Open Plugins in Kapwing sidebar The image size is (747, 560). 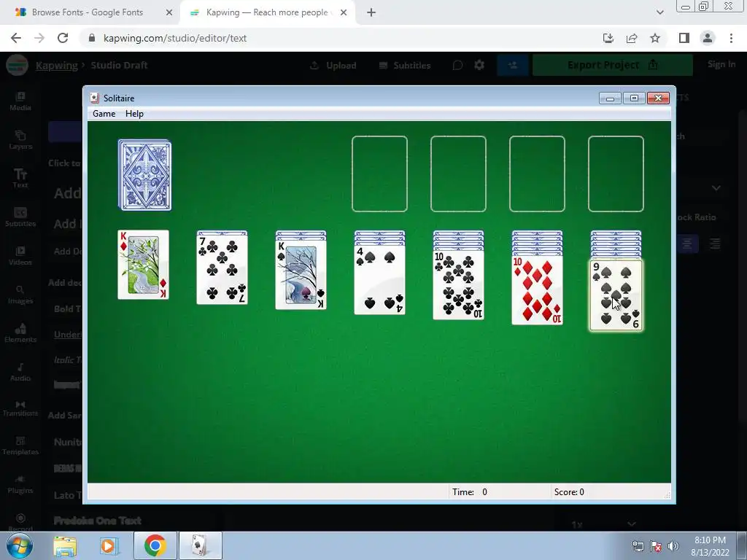coord(20,485)
